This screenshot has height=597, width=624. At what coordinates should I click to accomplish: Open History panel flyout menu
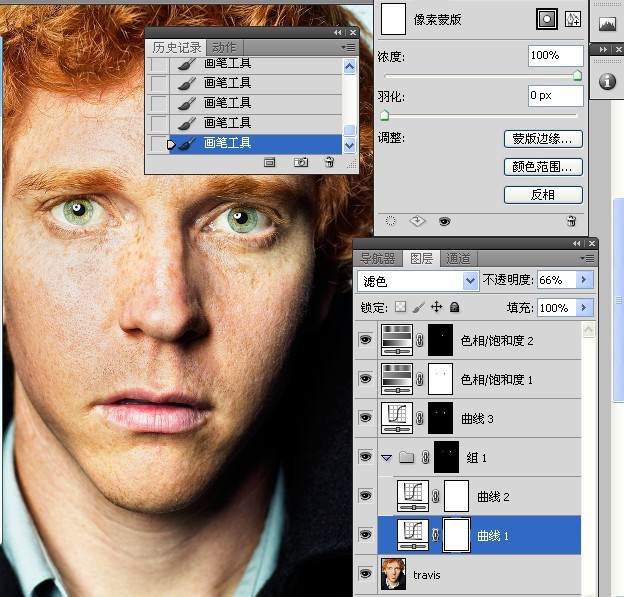348,48
